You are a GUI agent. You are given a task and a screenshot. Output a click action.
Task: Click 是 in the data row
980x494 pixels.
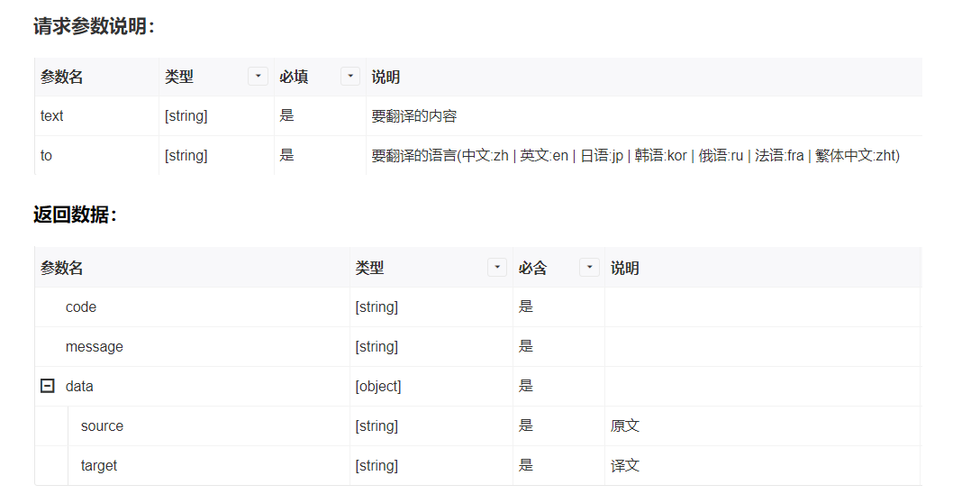[526, 386]
